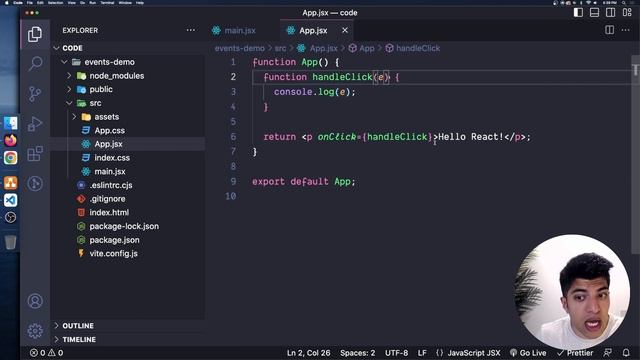Open index.html in the explorer
The width and height of the screenshot is (640, 360).
[x=109, y=213]
